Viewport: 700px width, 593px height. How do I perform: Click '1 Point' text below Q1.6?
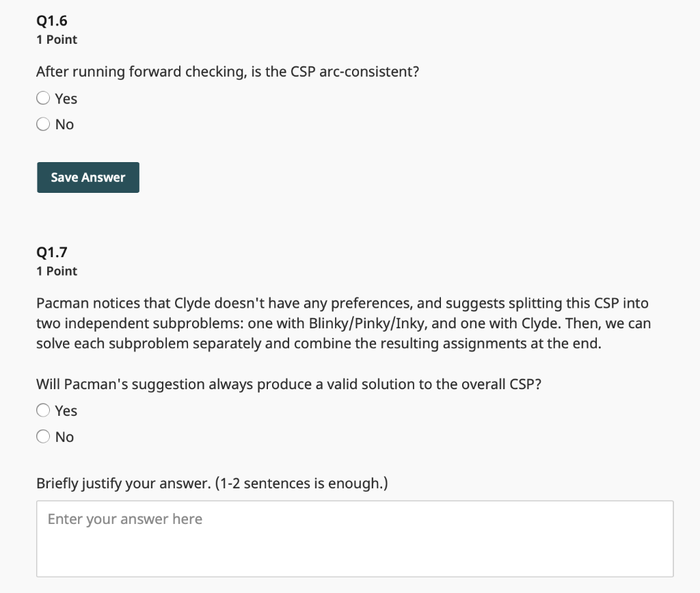click(x=57, y=40)
